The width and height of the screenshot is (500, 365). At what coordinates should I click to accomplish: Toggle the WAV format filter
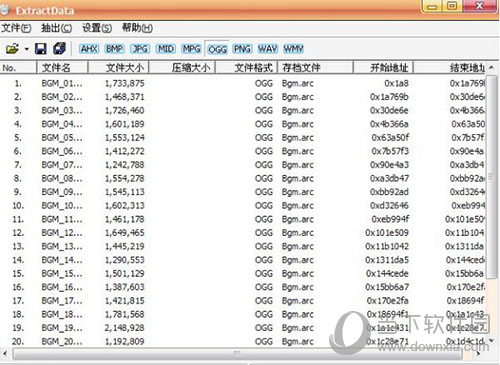(x=268, y=49)
